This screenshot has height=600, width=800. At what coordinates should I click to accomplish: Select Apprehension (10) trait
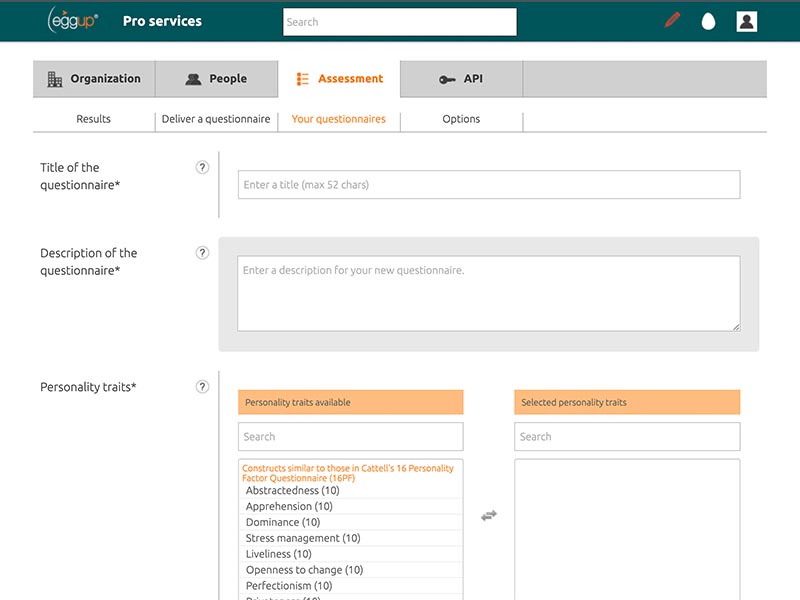pos(351,506)
